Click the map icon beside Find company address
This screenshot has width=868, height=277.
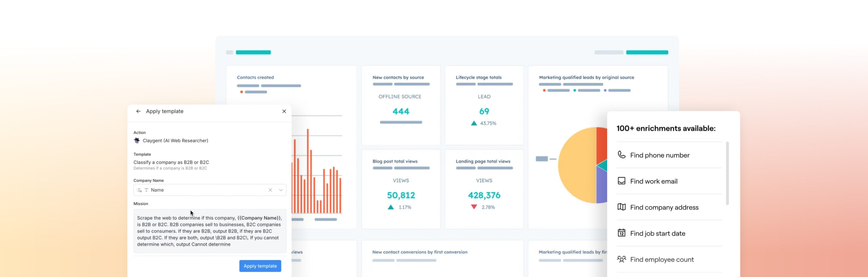[622, 207]
